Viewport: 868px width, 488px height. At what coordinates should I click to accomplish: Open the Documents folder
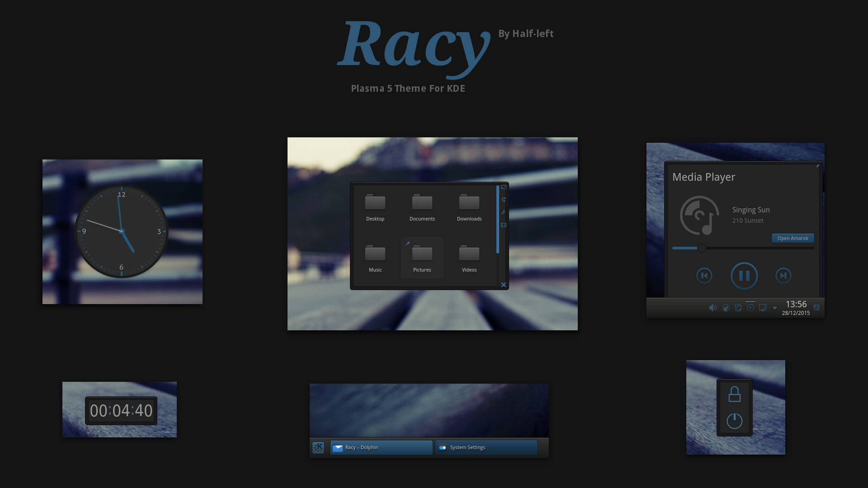pos(422,208)
